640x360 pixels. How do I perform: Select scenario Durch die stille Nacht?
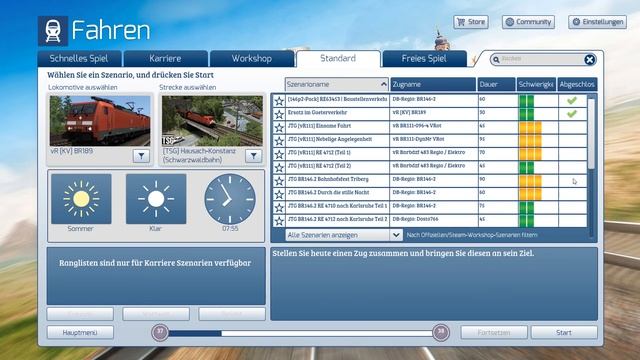(430, 194)
